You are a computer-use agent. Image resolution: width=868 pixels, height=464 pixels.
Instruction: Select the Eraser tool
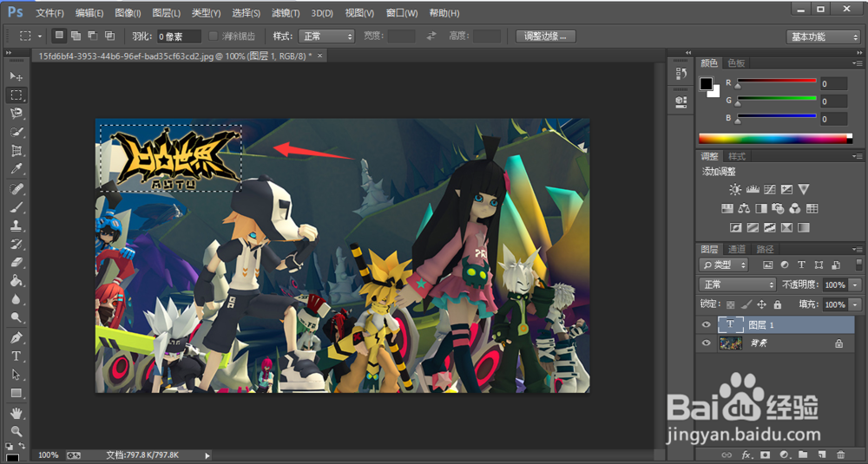pos(16,262)
